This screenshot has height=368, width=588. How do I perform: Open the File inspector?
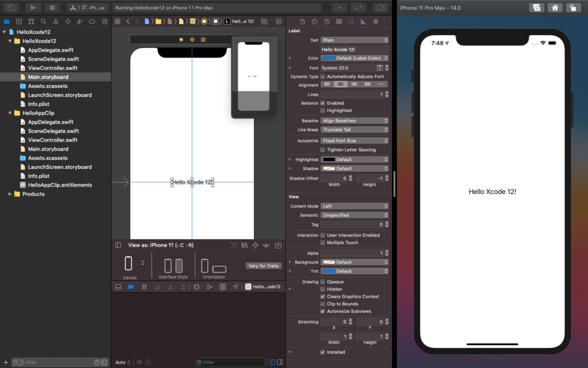pos(303,21)
